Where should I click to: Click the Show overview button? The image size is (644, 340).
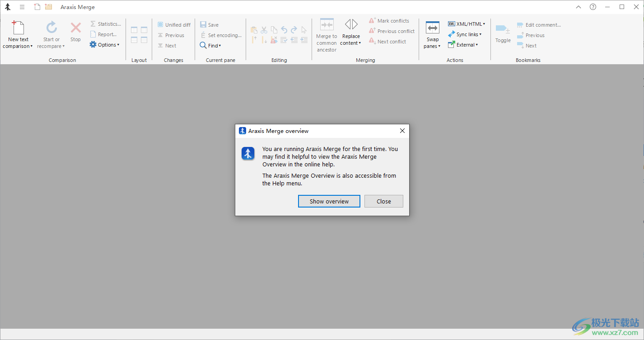click(329, 201)
